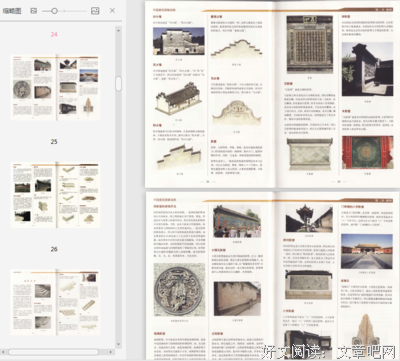Open page 25 thumbnail
The image size is (400, 361).
[55, 195]
